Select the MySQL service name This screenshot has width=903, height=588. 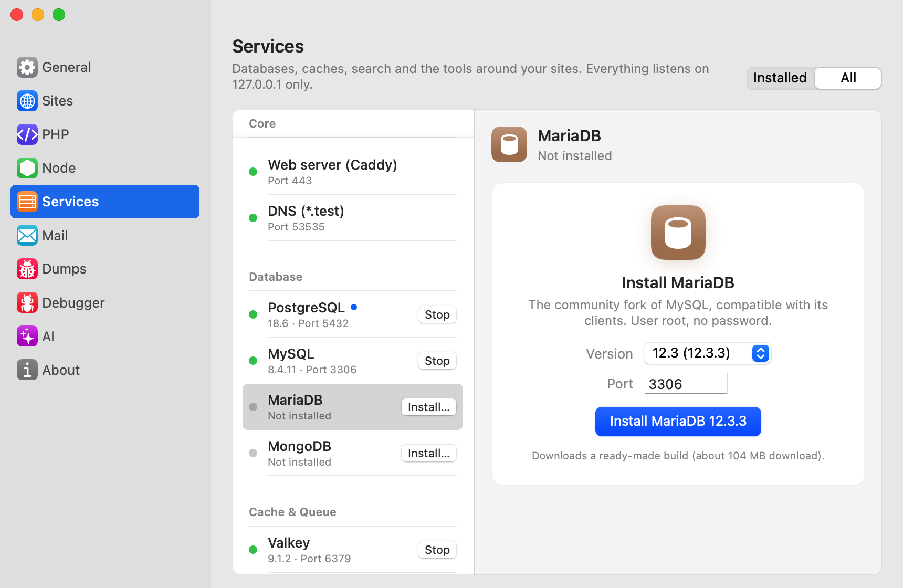291,354
